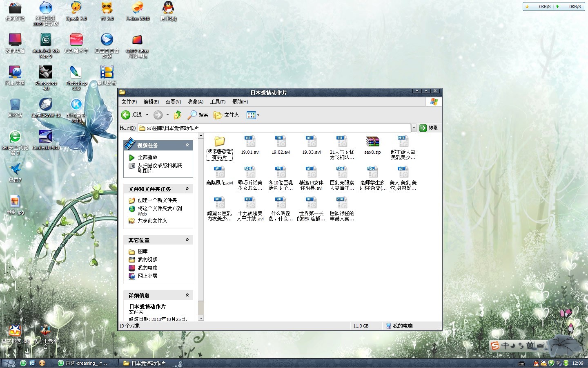Collapse the 其它位置 panel section
Viewport: 588px width, 368px height.
click(x=187, y=240)
